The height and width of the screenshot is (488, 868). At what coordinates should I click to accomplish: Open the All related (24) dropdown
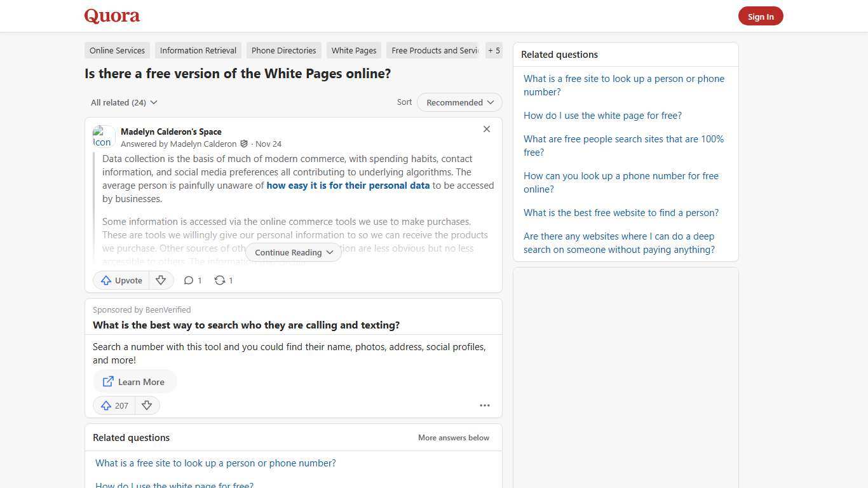click(123, 102)
